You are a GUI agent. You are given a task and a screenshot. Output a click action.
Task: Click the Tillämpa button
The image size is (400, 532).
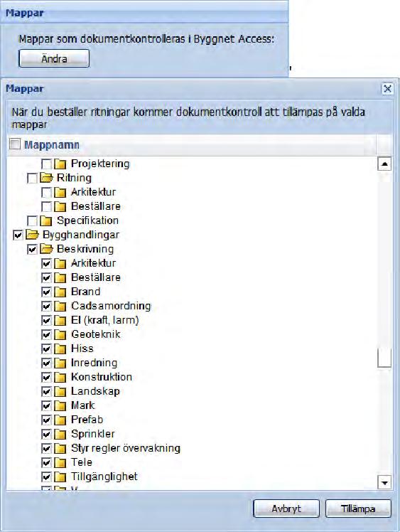point(358,509)
